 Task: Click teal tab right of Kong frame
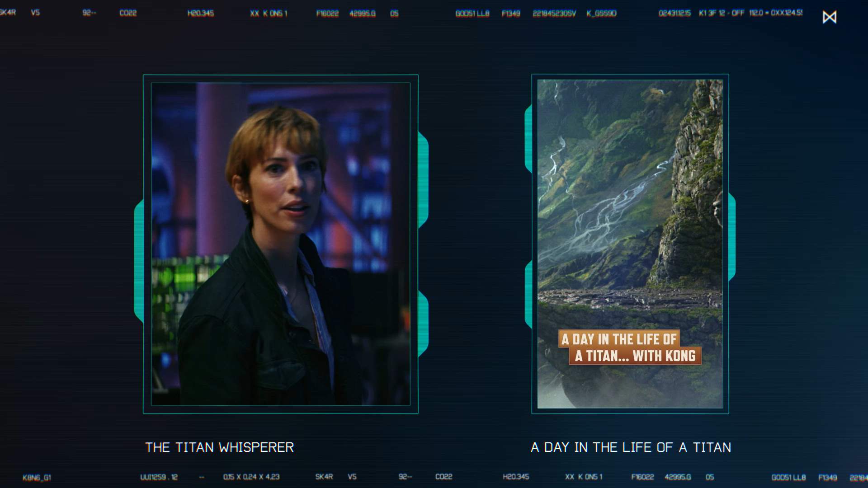click(732, 237)
